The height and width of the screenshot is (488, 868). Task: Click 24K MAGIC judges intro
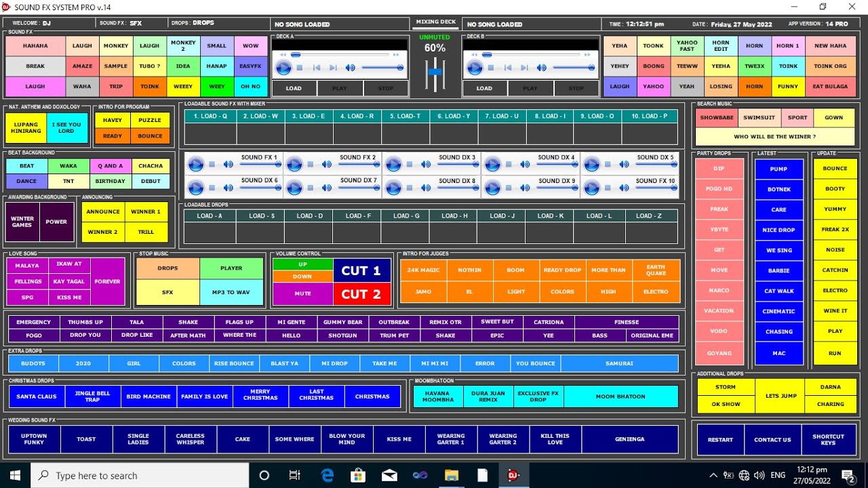tap(424, 270)
